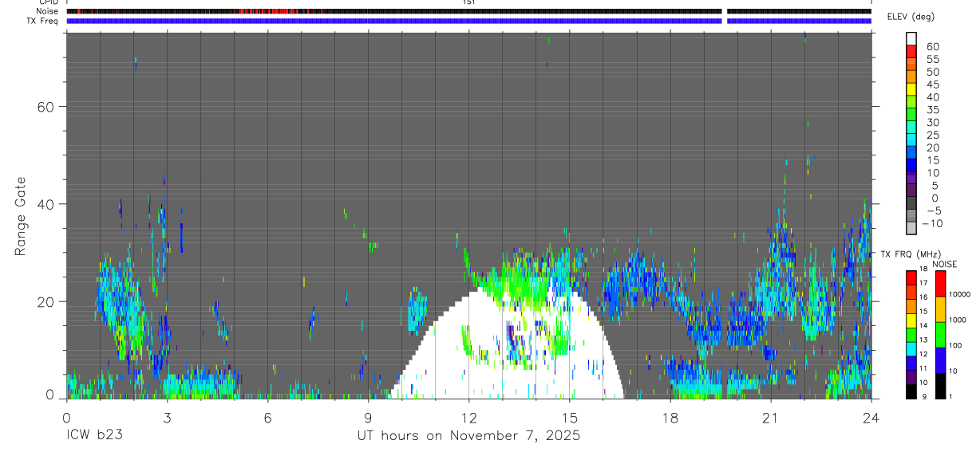Click the '55' ELEV scale value
The width and height of the screenshot is (980, 452).
coord(932,59)
